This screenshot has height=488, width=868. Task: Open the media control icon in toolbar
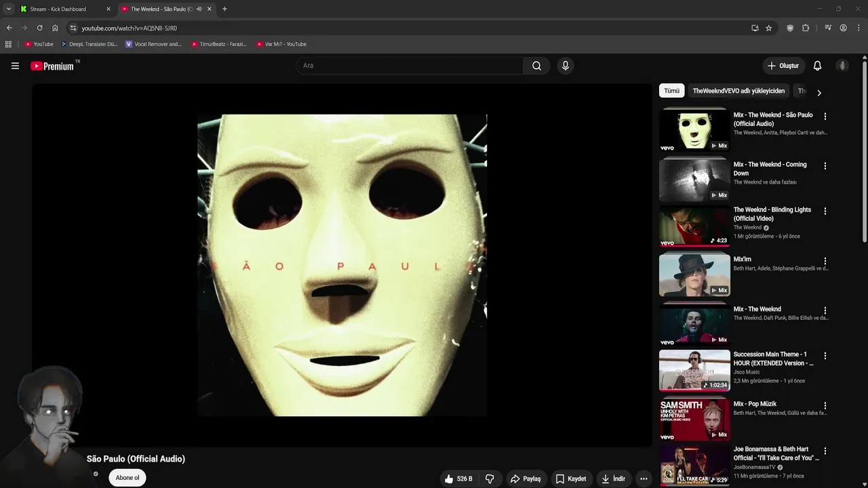click(x=828, y=28)
